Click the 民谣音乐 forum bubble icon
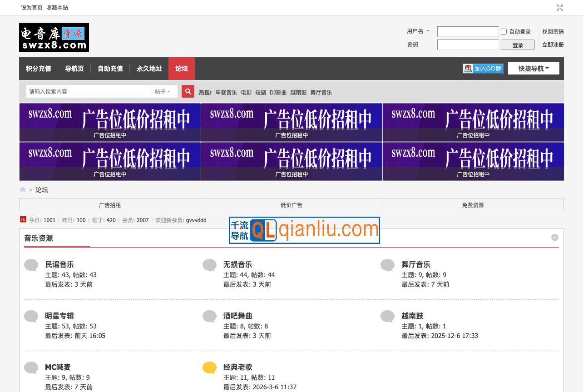 pos(31,265)
